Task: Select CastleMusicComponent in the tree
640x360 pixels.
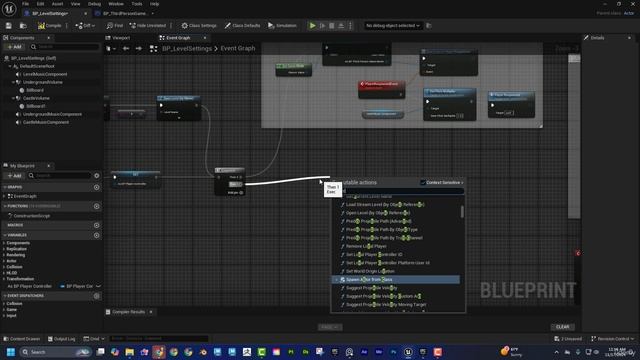Action: pos(46,122)
